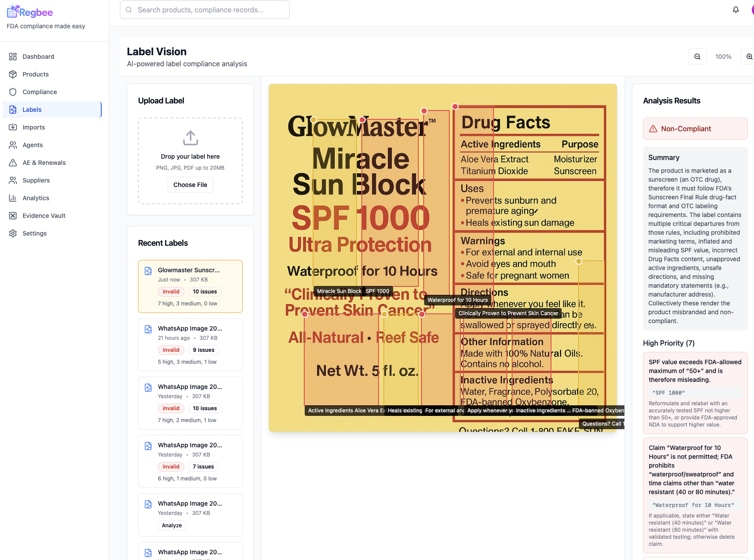
Task: Select the 21 hours ago WhatsApp label
Action: click(x=190, y=344)
